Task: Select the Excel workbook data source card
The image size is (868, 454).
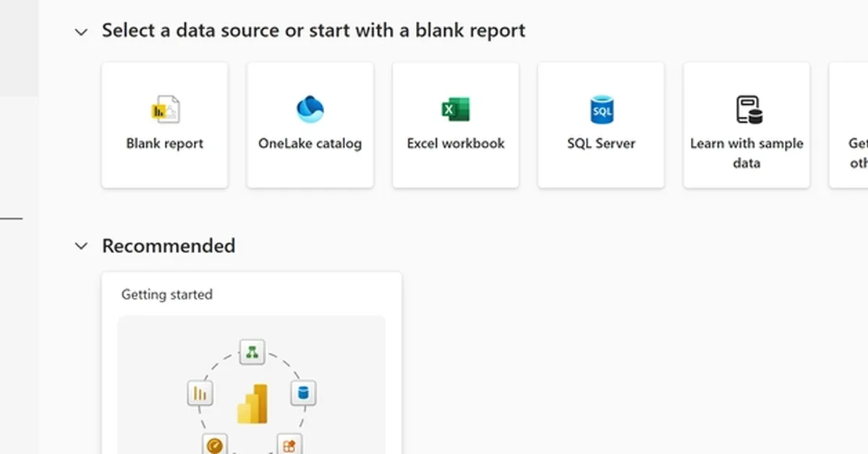Action: pyautogui.click(x=456, y=124)
